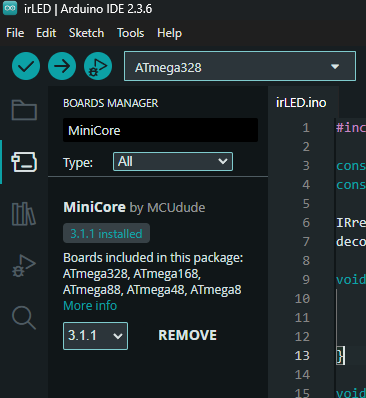Click the Arduino logo in the title bar
This screenshot has height=398, width=366.
click(x=10, y=8)
